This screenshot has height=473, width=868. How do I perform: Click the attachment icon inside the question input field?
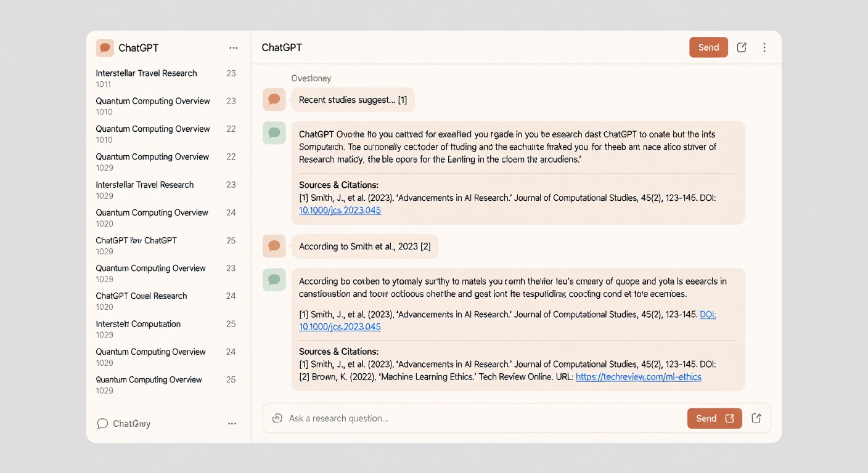[x=277, y=418]
